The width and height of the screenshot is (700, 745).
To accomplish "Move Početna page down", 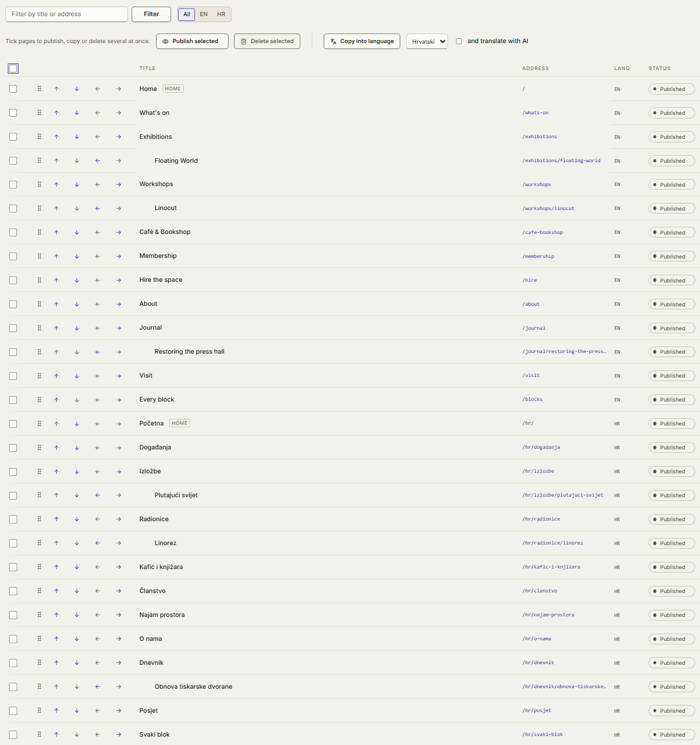I will pyautogui.click(x=77, y=424).
